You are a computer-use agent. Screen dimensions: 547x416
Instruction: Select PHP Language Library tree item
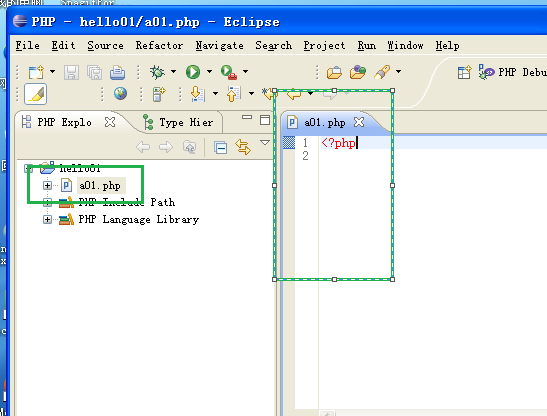pos(138,220)
